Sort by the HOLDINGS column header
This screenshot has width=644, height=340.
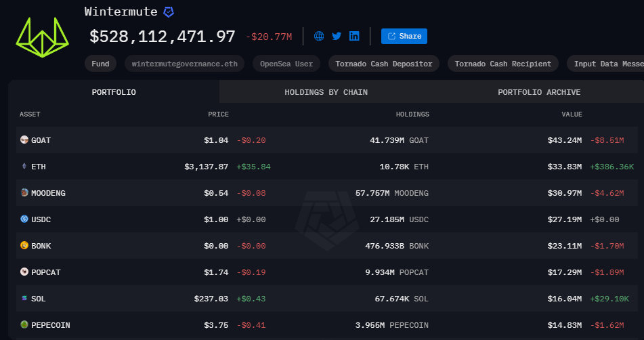tap(412, 114)
